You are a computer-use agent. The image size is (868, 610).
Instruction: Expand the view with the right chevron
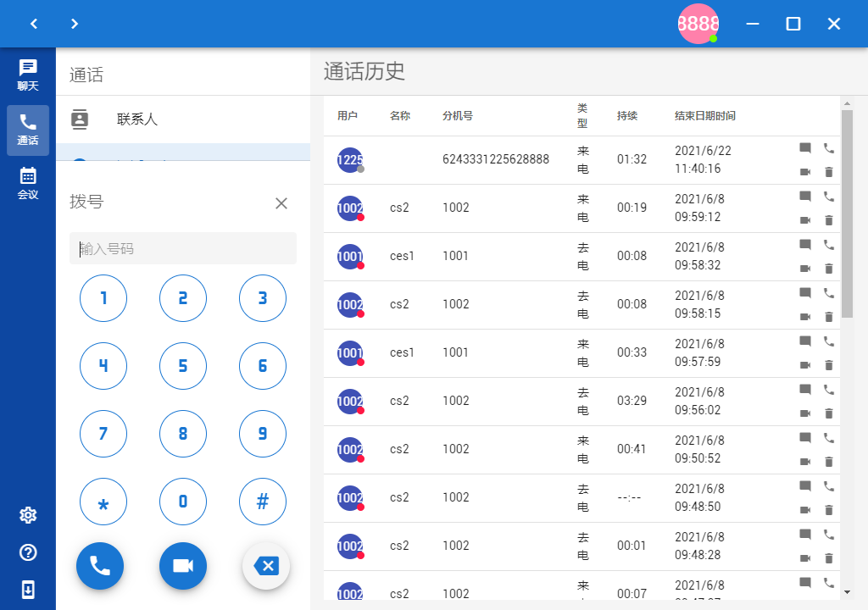pyautogui.click(x=75, y=24)
